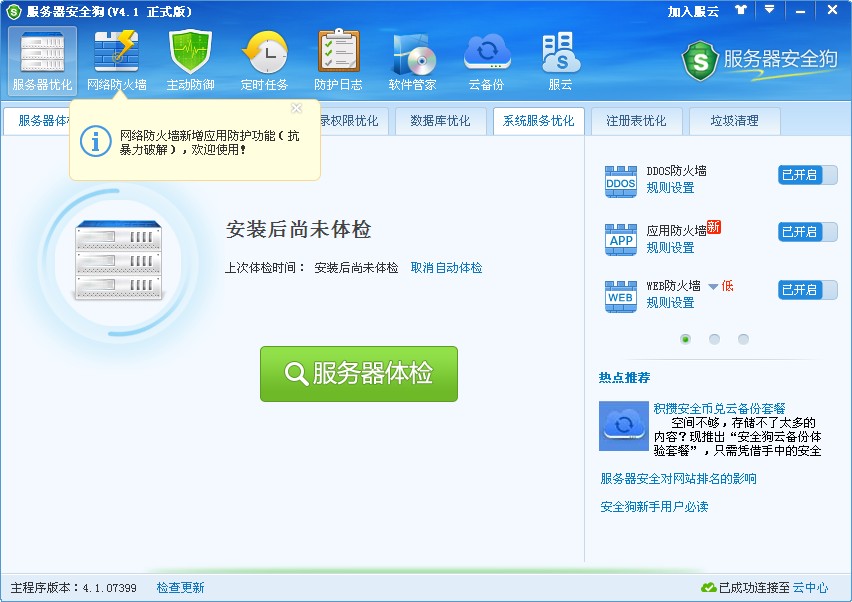Open the title bar main menu arrow
This screenshot has height=602, width=852.
[x=769, y=10]
